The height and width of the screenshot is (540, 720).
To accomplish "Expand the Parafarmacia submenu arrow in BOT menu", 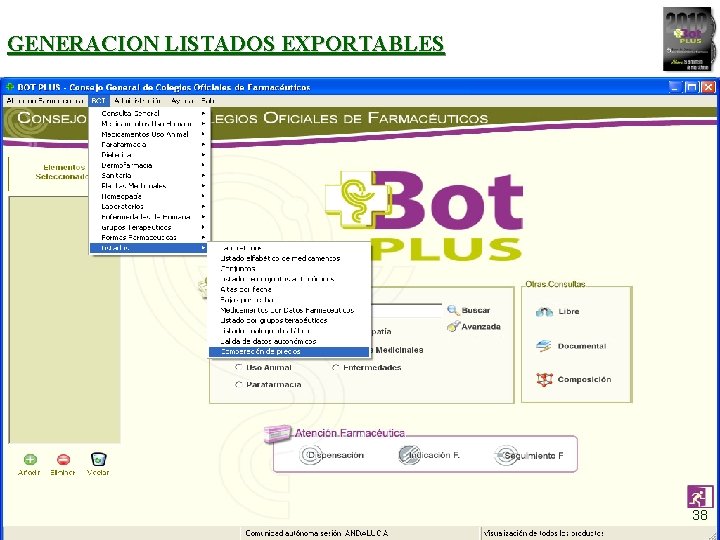I will 203,144.
